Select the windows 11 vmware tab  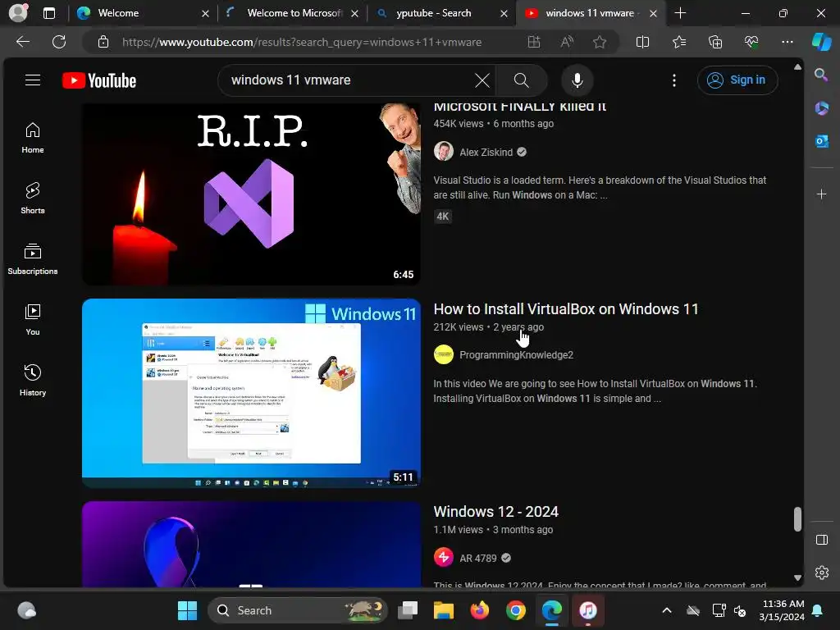pyautogui.click(x=591, y=13)
